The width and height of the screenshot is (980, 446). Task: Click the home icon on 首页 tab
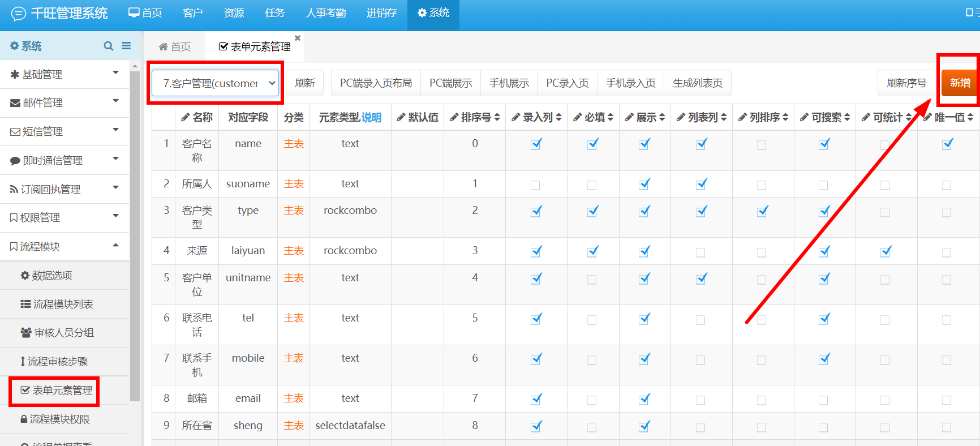163,46
